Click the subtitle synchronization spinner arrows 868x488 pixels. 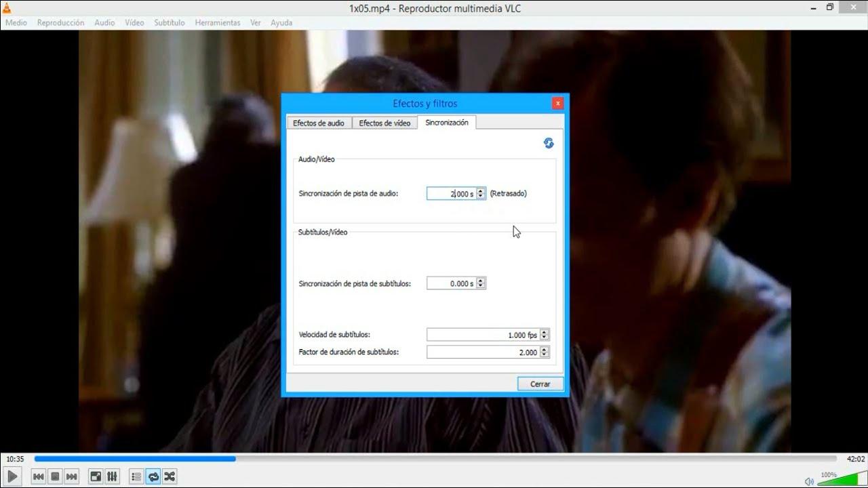coord(481,283)
